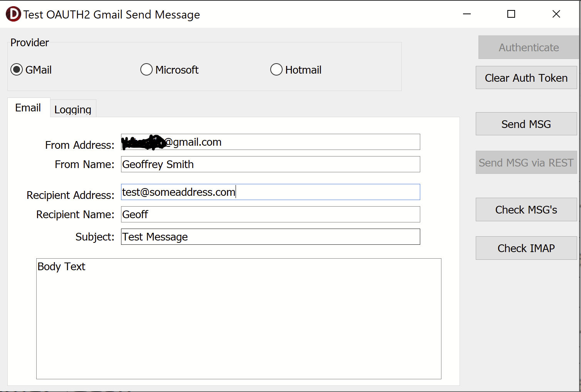Focus the From Address input field

coord(271,142)
